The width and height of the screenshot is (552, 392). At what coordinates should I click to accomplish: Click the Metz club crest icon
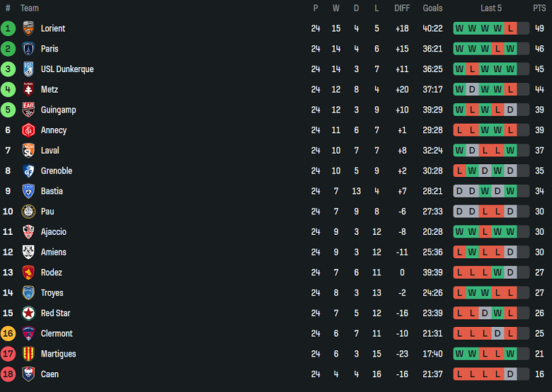coord(28,90)
